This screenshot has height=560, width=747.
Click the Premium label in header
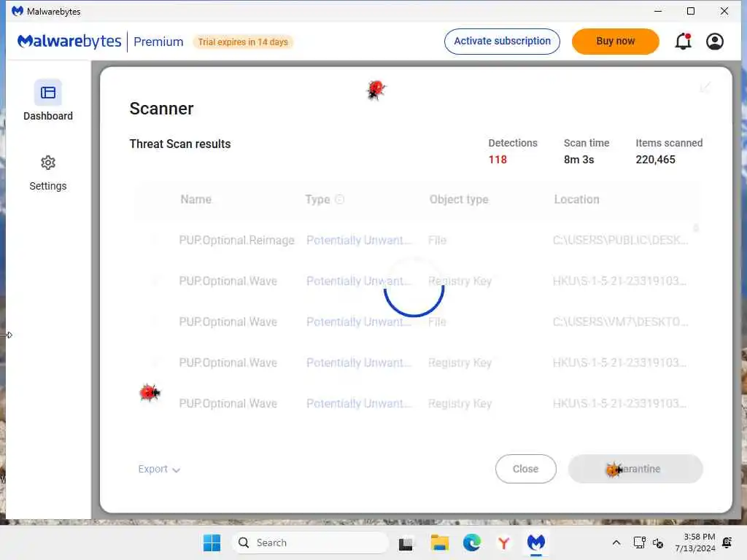click(x=158, y=42)
